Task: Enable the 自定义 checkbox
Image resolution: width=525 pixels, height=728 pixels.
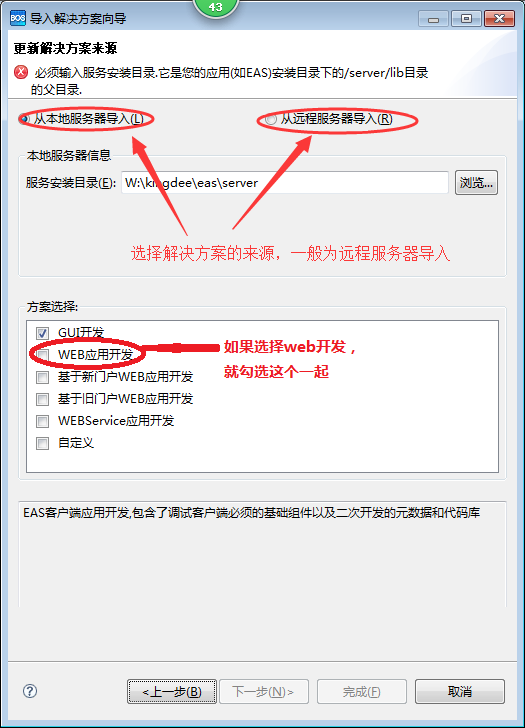Action: (42, 443)
